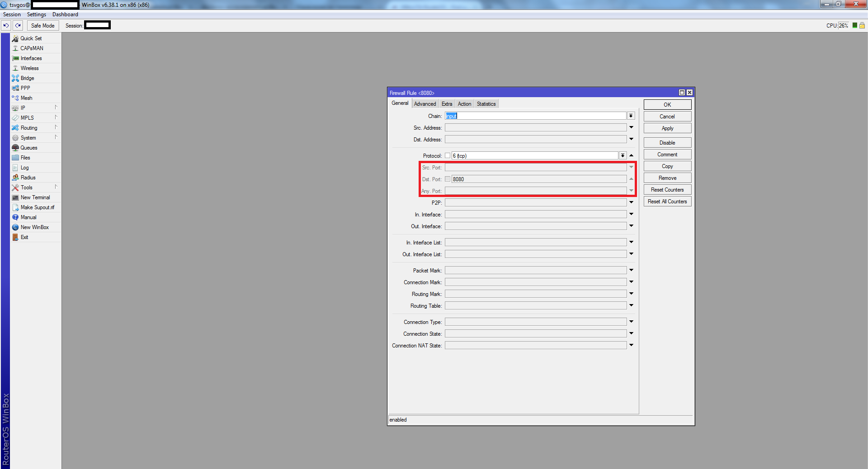
Task: Open the IP menu icon
Action: coord(15,108)
